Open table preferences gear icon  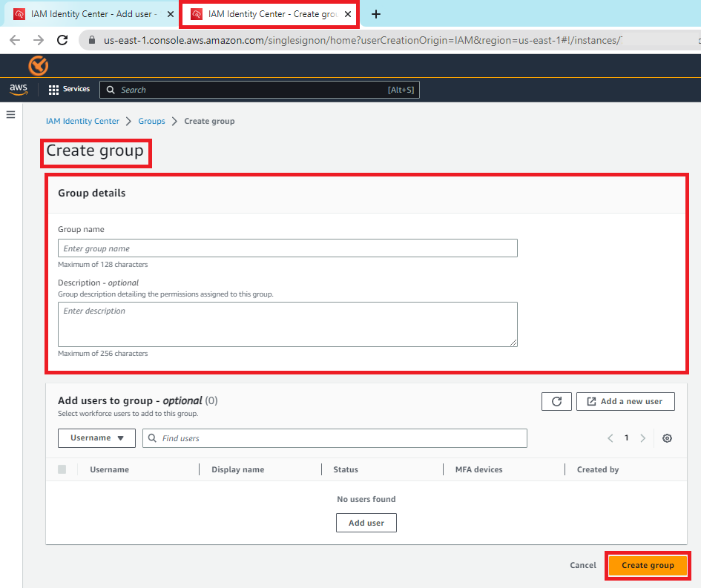coord(667,438)
